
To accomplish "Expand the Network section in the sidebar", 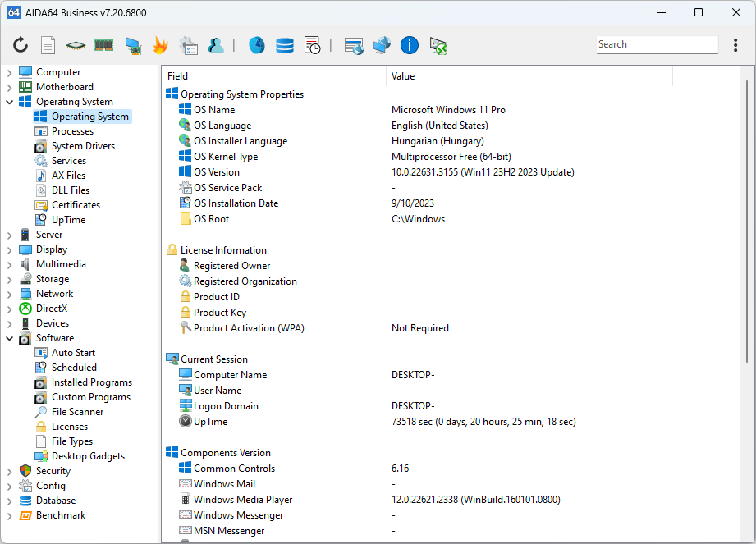I will [8, 293].
